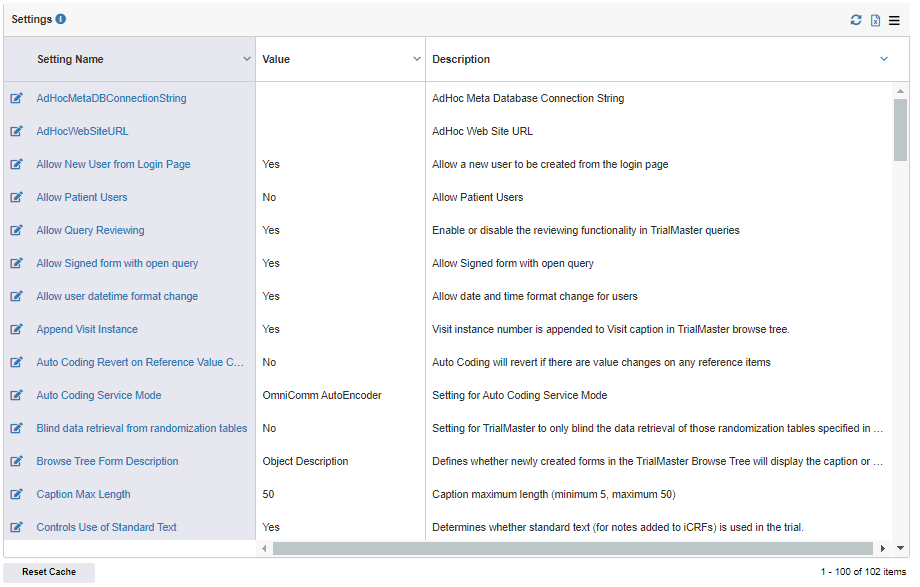Click the Reset Cache button
The width and height of the screenshot is (920, 587).
(x=49, y=572)
